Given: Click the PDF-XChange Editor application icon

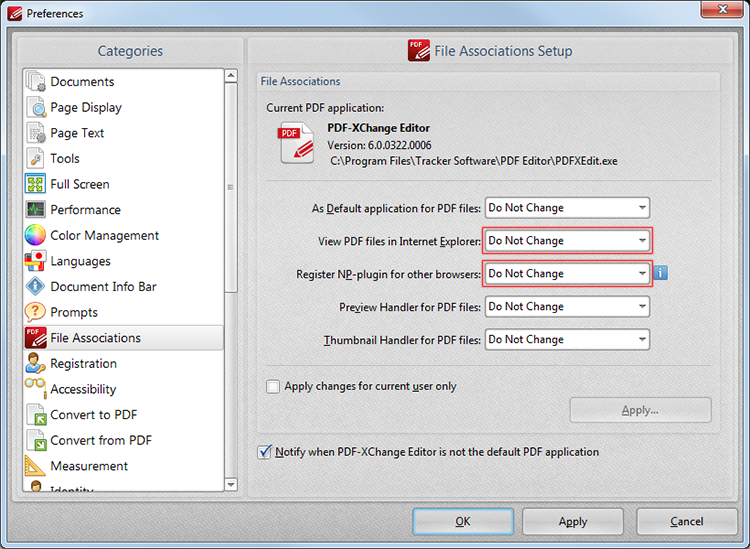Looking at the screenshot, I should point(297,143).
